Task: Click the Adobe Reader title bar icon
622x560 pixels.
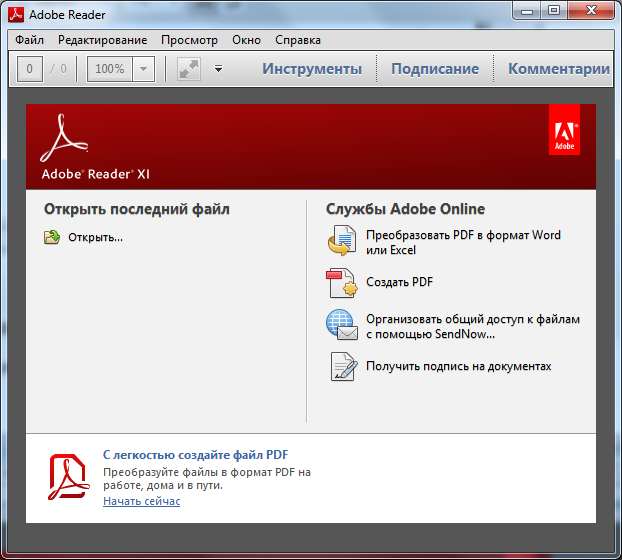Action: (16, 15)
